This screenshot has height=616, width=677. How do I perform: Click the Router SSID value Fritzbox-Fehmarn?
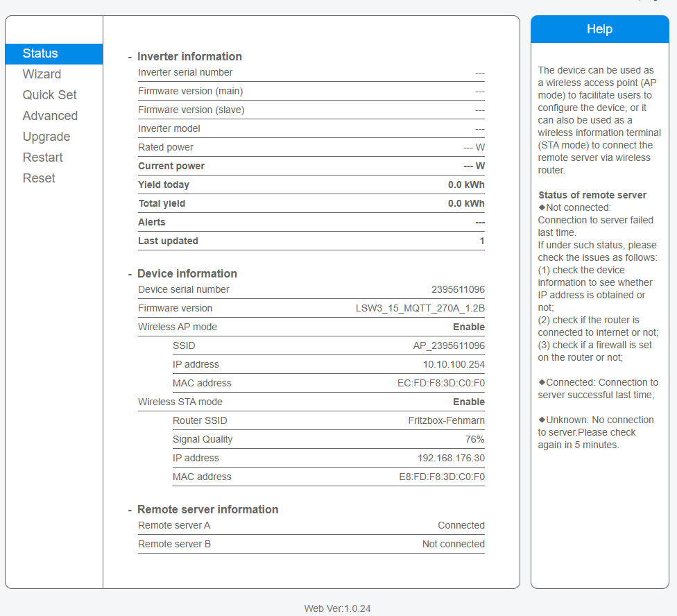[x=446, y=420]
